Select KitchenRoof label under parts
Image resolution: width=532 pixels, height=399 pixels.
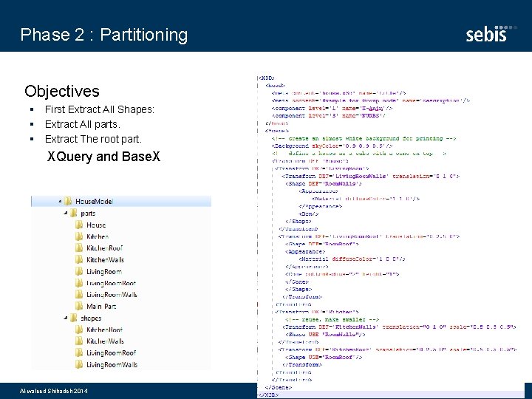tap(104, 248)
